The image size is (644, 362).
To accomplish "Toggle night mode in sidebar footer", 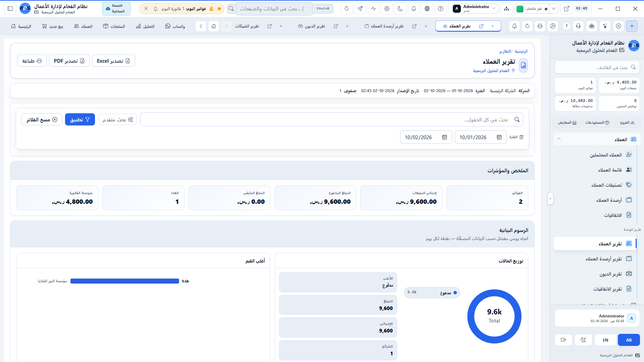I will 583,340.
